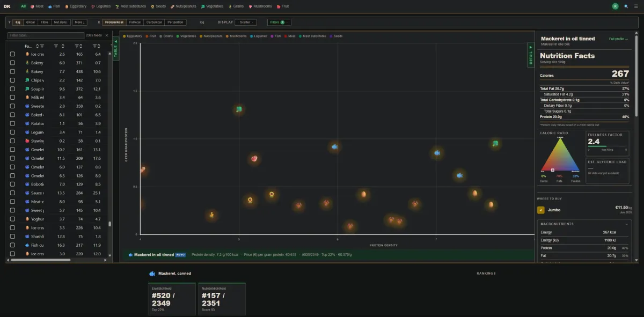
Task: Open the search magnifier icon
Action: pos(626,6)
